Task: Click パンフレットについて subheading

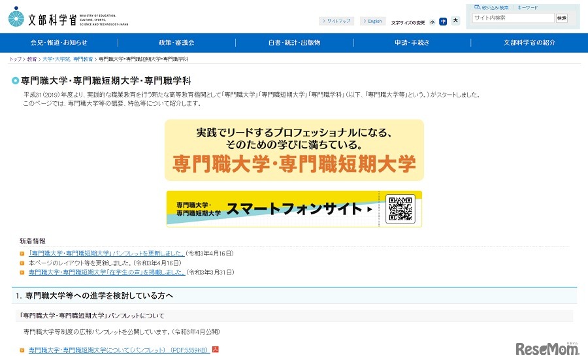Action: pyautogui.click(x=92, y=316)
